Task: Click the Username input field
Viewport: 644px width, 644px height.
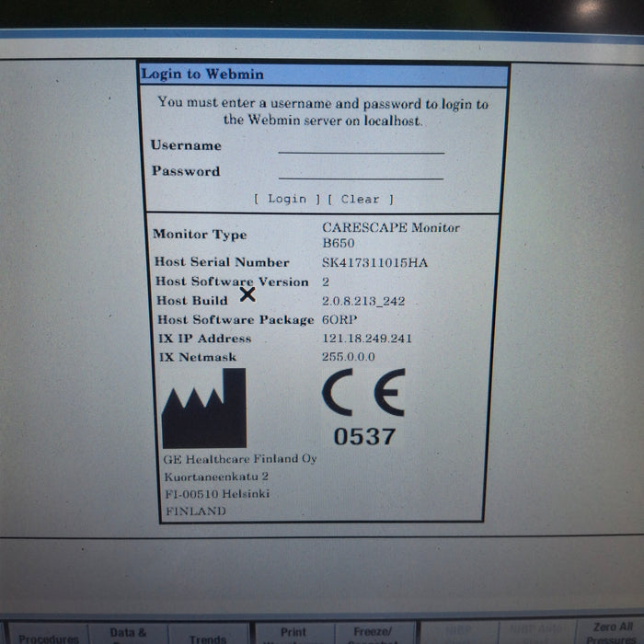Action: tap(361, 146)
